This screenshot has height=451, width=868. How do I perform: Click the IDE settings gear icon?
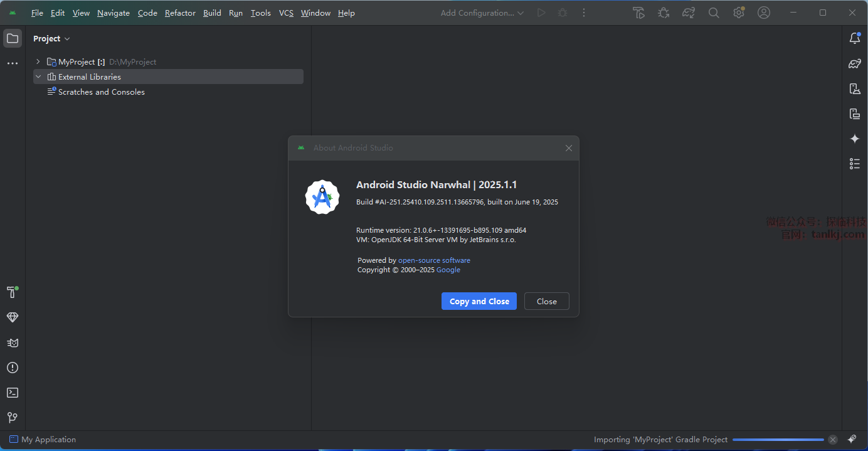[739, 13]
